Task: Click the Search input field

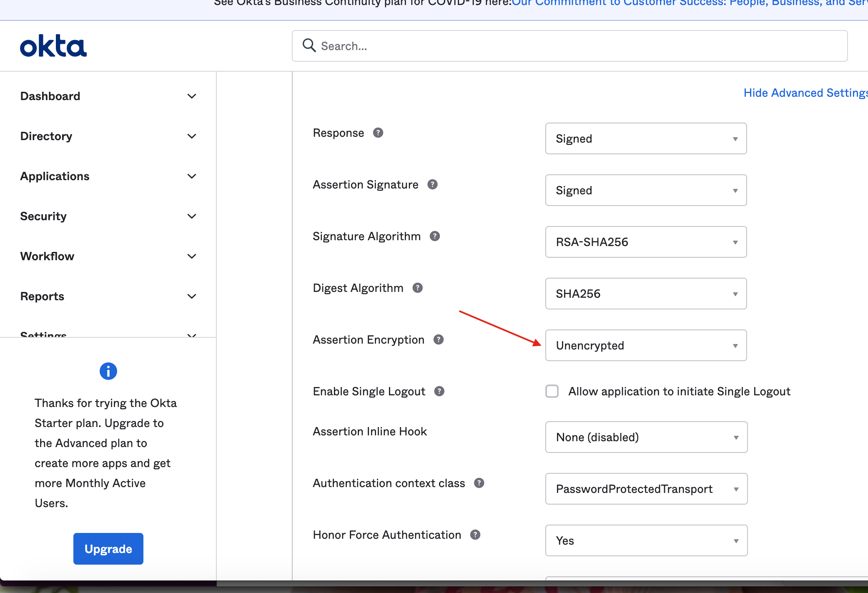Action: coord(569,46)
